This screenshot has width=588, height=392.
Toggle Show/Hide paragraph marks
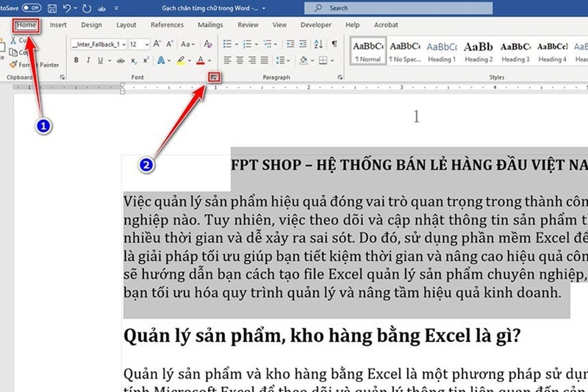tap(334, 44)
